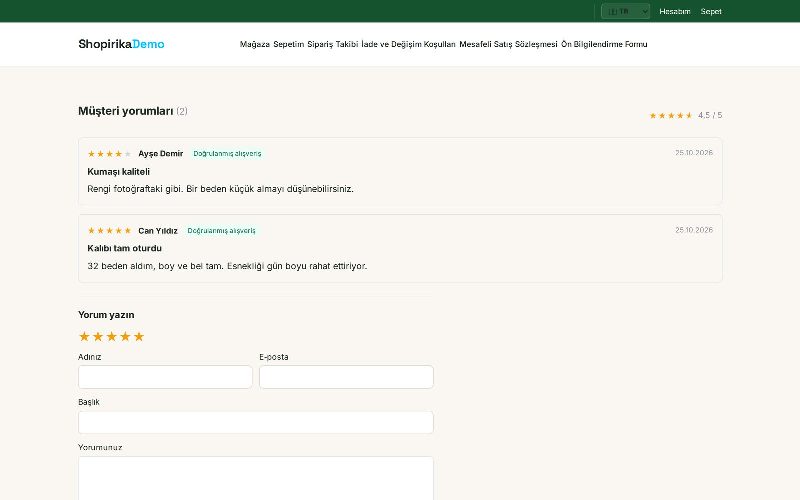Click the Kumaşı kaliteli review title
The height and width of the screenshot is (500, 800).
pos(118,171)
